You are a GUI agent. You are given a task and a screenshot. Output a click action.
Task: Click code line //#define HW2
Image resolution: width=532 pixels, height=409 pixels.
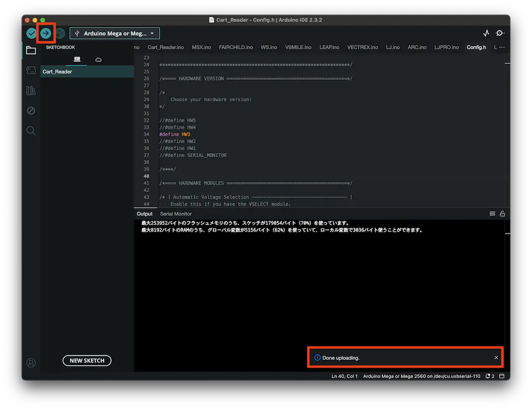[x=177, y=141]
